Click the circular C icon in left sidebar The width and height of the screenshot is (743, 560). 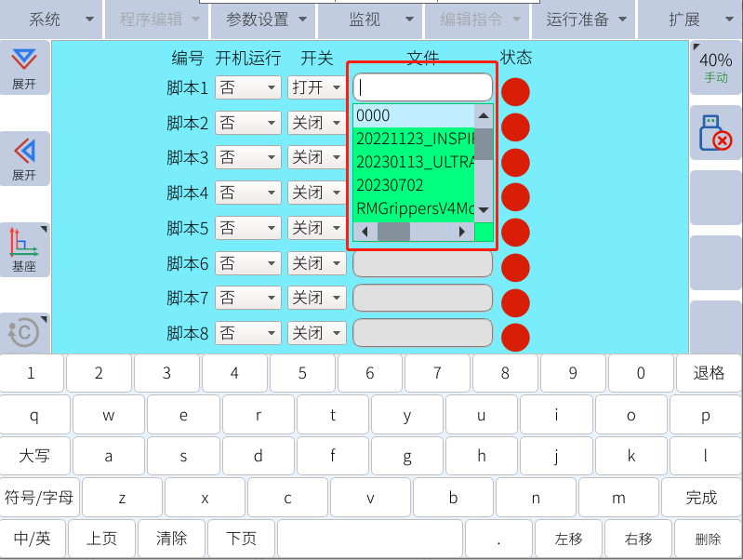point(24,332)
